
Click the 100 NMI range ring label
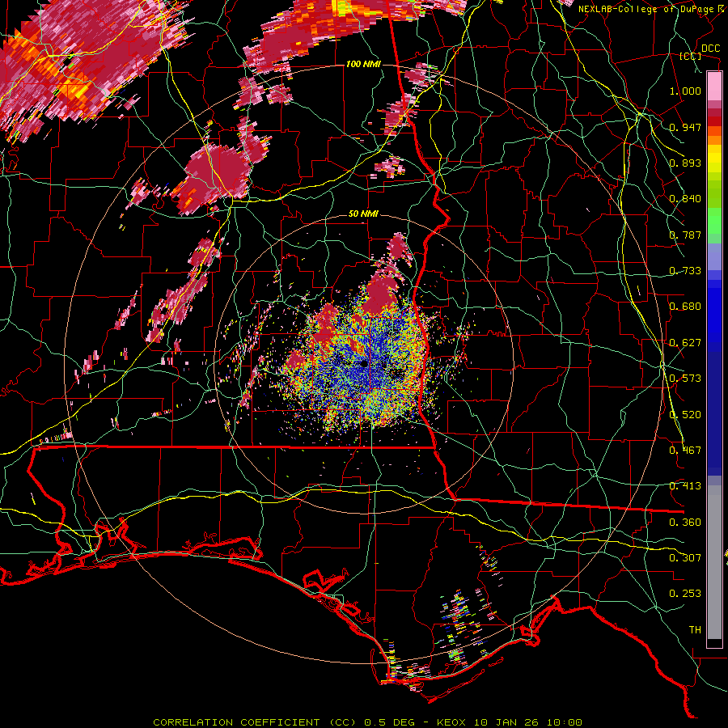(x=363, y=64)
